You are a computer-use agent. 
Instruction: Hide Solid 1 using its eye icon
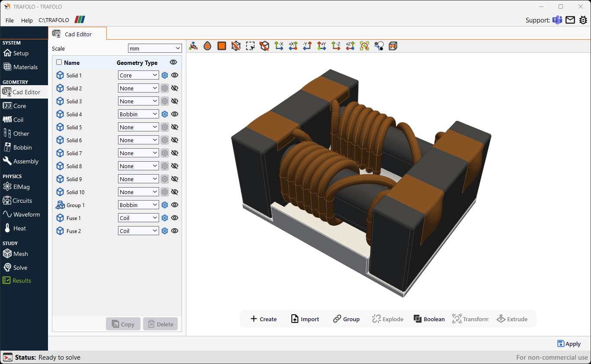coord(175,75)
